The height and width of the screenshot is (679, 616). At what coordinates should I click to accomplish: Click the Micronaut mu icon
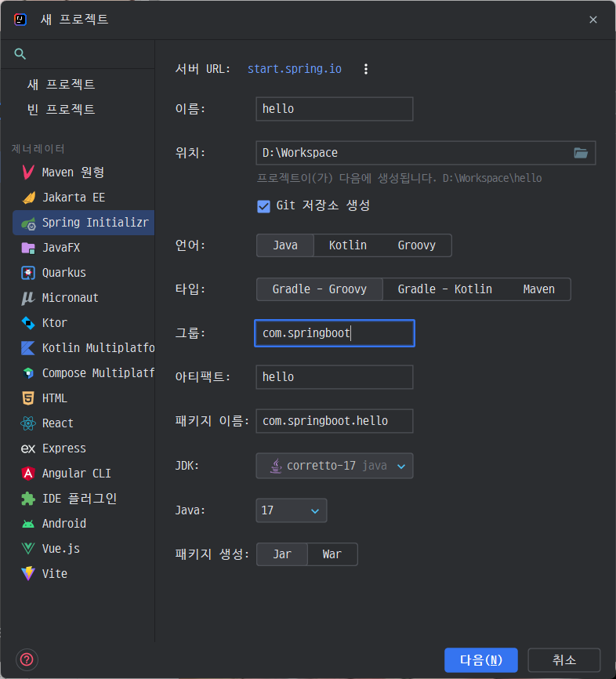pyautogui.click(x=28, y=298)
